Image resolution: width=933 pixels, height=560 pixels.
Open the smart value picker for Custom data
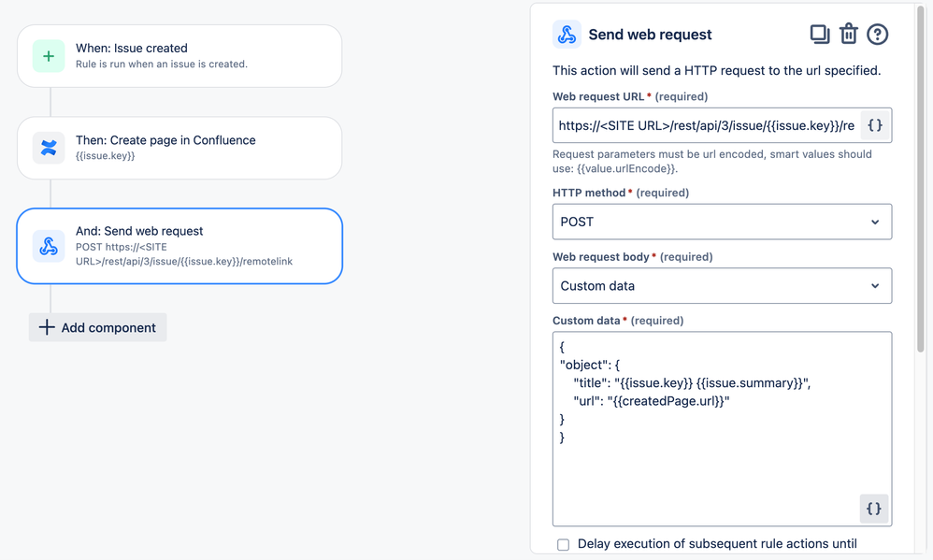pos(873,509)
